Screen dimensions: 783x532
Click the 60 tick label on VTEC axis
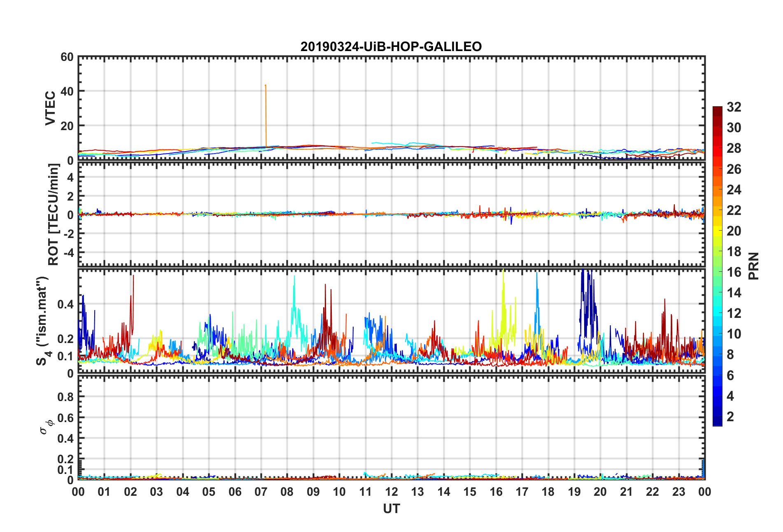click(x=67, y=57)
